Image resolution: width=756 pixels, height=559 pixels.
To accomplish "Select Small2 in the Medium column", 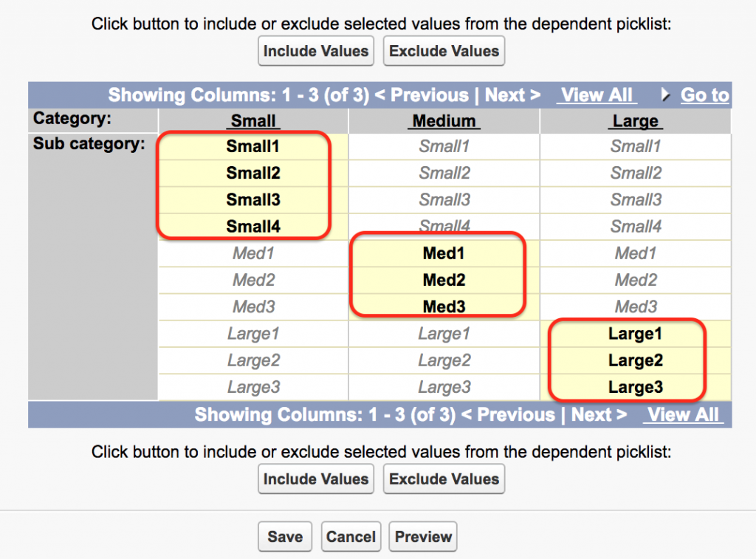I will point(444,173).
